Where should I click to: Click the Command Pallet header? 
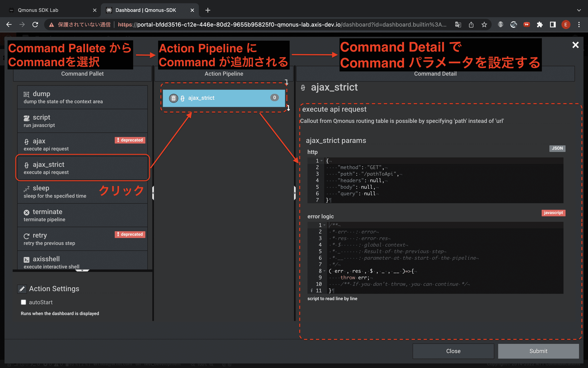82,74
